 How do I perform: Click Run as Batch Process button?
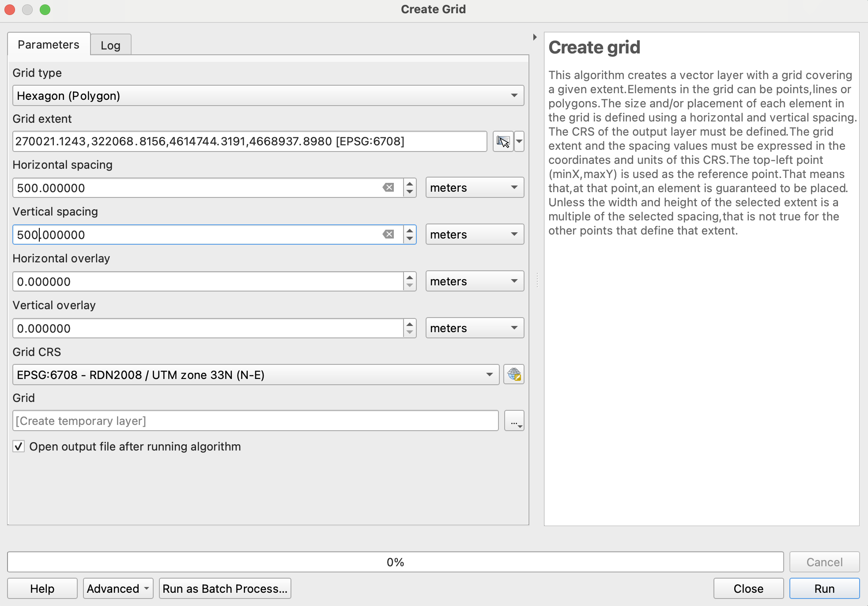[x=225, y=589]
